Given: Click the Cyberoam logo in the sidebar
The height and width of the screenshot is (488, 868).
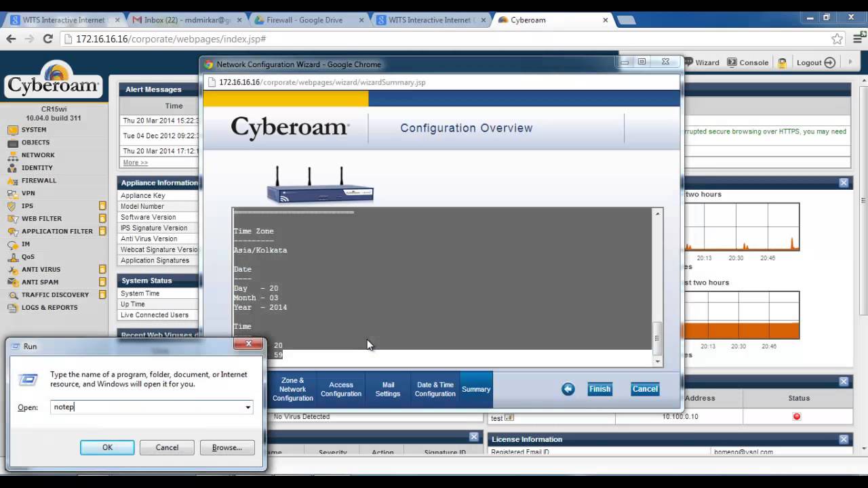Looking at the screenshot, I should [x=54, y=81].
